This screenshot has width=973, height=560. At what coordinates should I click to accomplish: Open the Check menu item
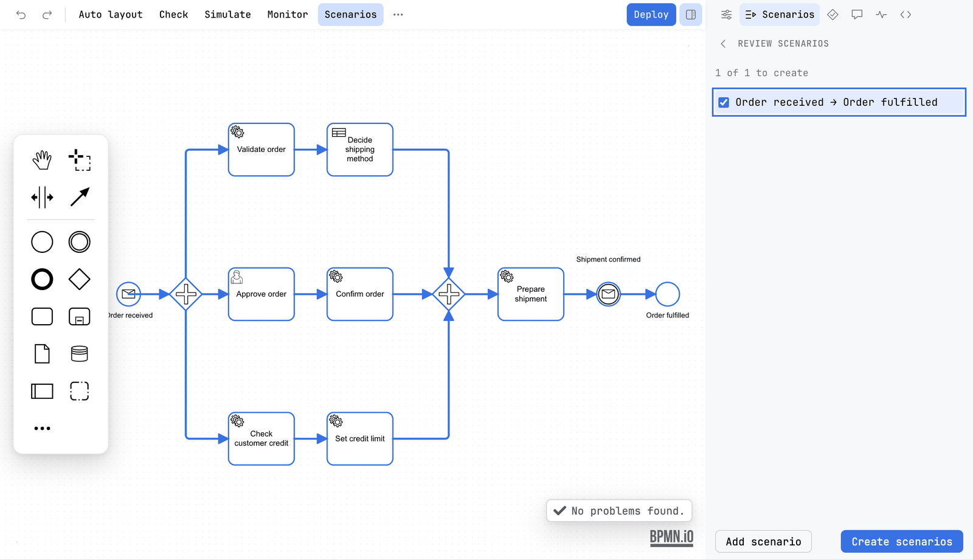click(x=173, y=15)
